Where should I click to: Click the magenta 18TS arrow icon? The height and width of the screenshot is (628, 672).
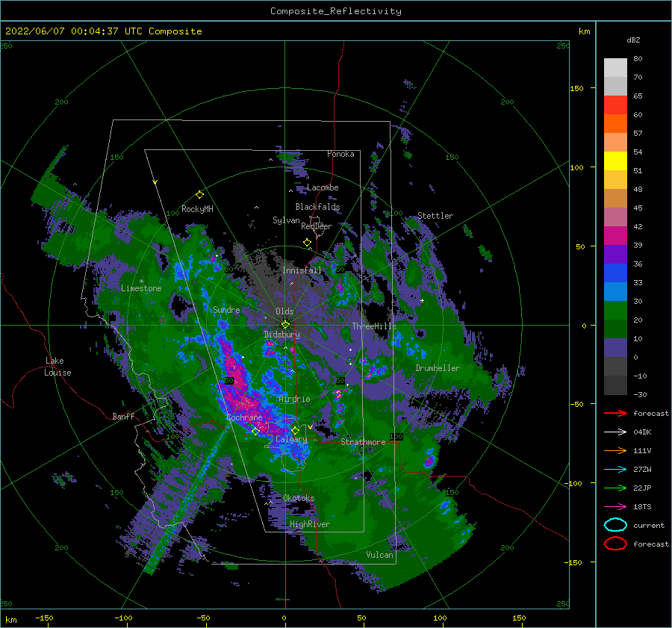pos(615,507)
